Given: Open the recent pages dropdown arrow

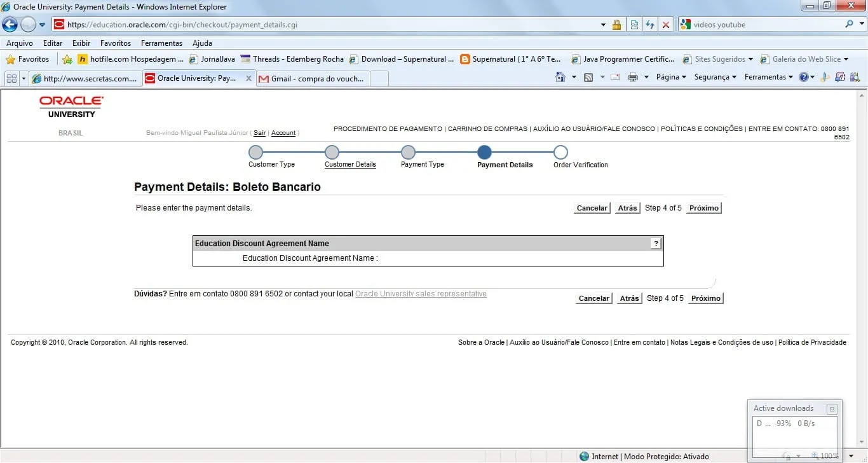Looking at the screenshot, I should click(43, 25).
